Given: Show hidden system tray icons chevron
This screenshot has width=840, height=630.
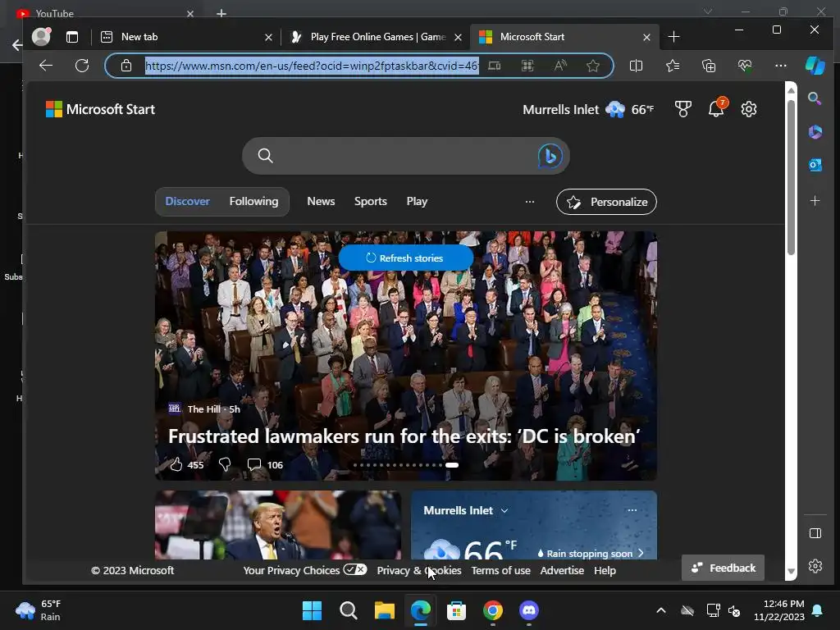Looking at the screenshot, I should click(661, 610).
